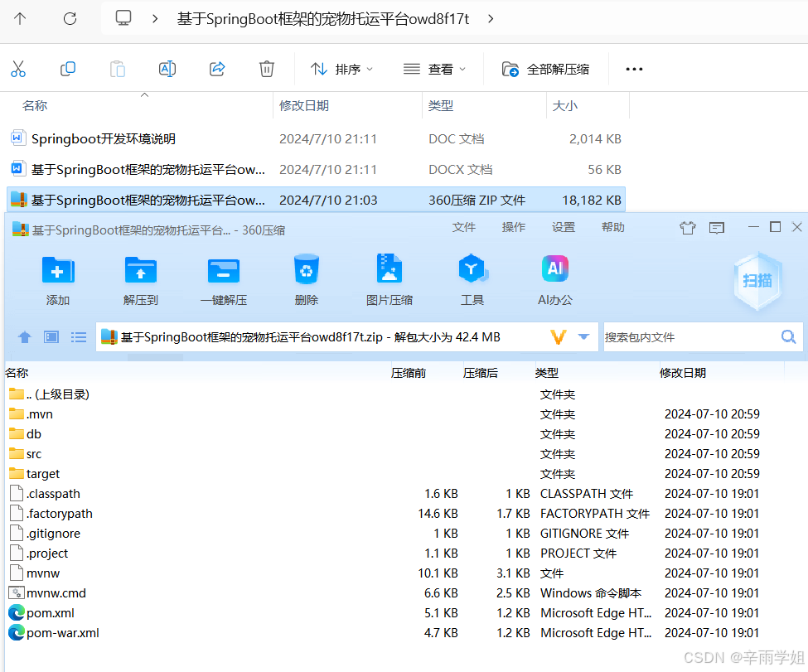Image resolution: width=808 pixels, height=672 pixels.
Task: Sort by 类型 column in Explorer
Action: tap(441, 105)
